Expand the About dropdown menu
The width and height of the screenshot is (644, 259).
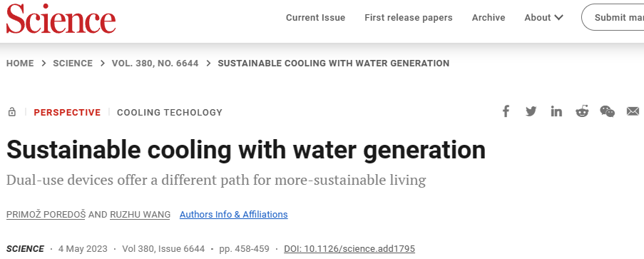(543, 18)
